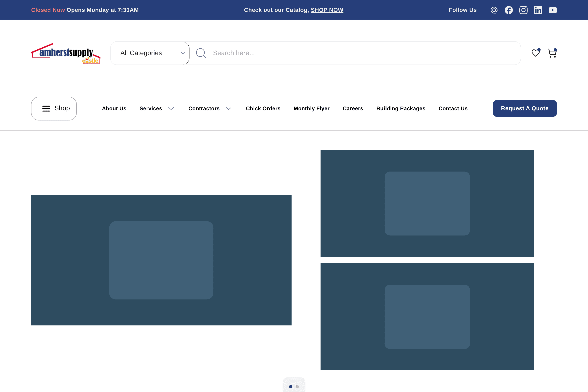The image size is (588, 392).
Task: Open the shopping cart icon
Action: pos(552,53)
